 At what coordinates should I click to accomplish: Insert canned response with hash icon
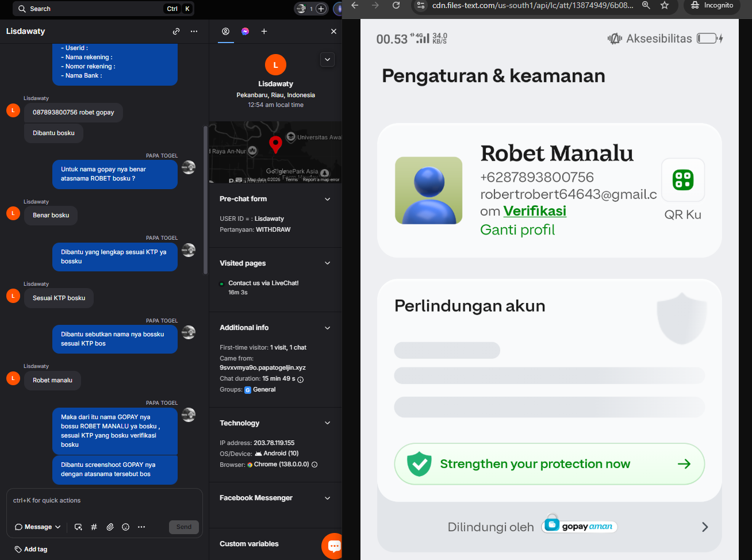coord(94,527)
